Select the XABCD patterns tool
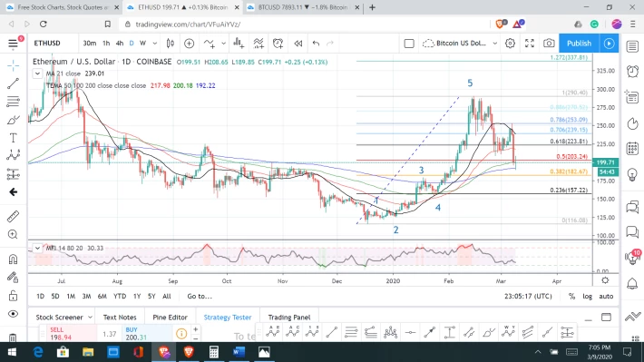The width and height of the screenshot is (644, 362). pyautogui.click(x=13, y=155)
